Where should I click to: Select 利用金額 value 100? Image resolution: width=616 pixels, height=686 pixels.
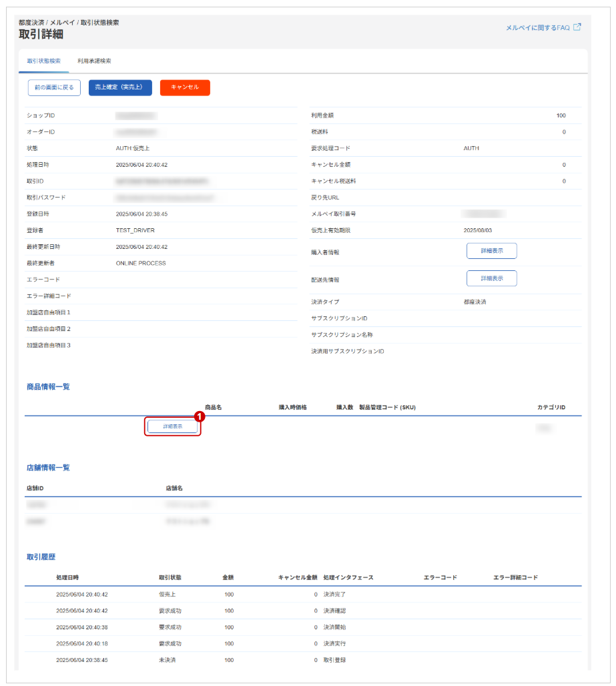point(561,115)
